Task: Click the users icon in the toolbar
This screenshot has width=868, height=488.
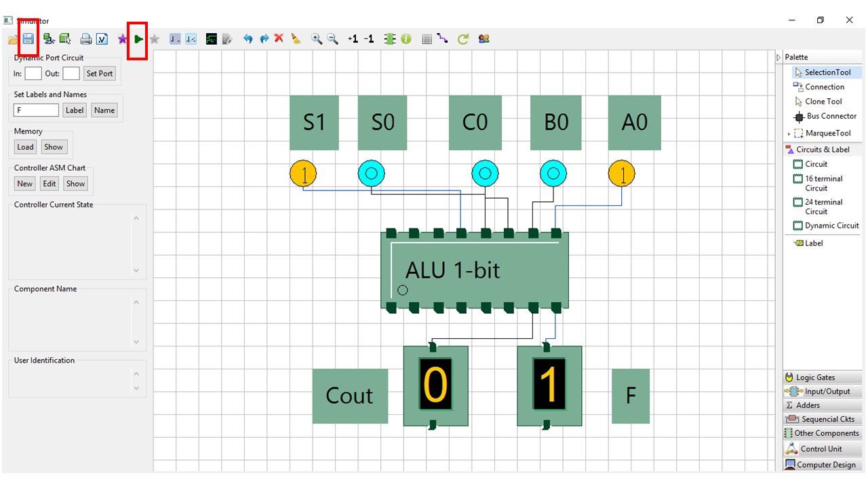Action: pos(484,39)
